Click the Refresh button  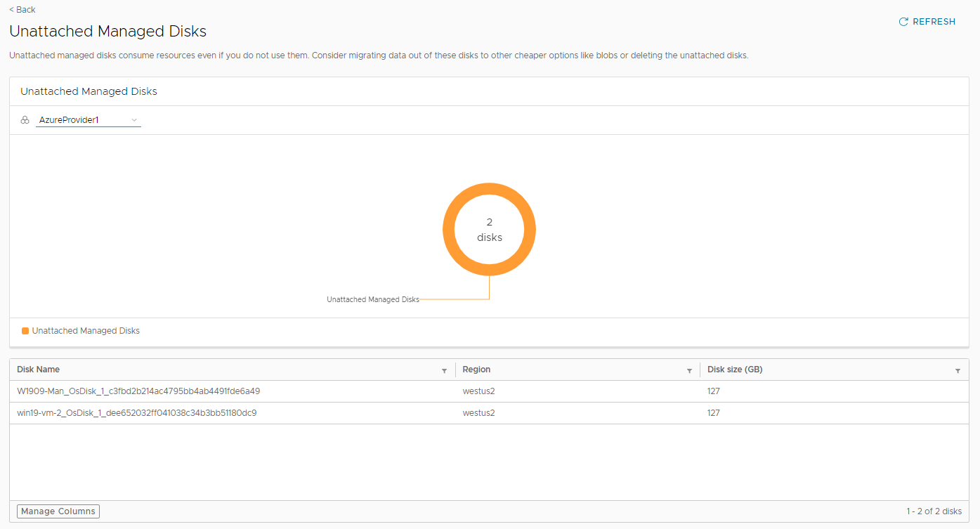point(927,22)
